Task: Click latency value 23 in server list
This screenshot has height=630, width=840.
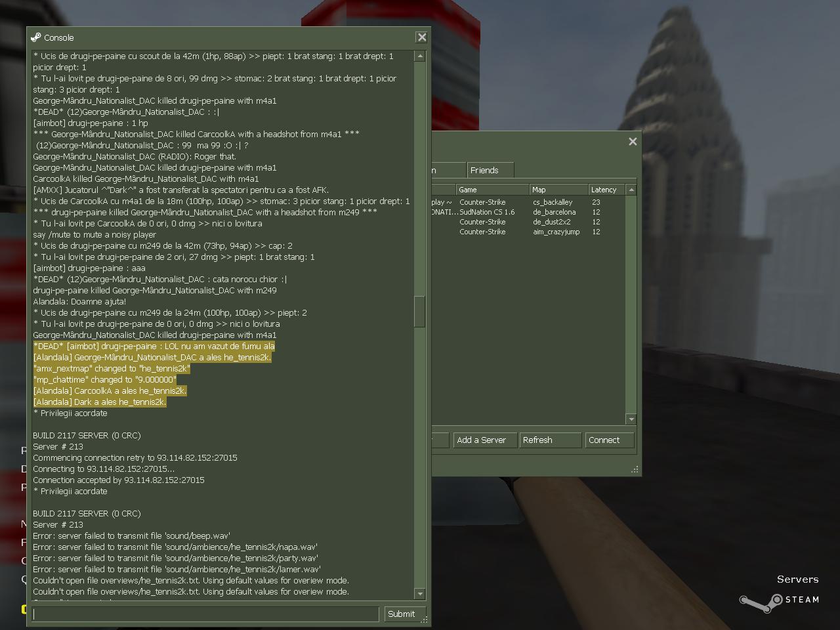Action: [x=596, y=202]
